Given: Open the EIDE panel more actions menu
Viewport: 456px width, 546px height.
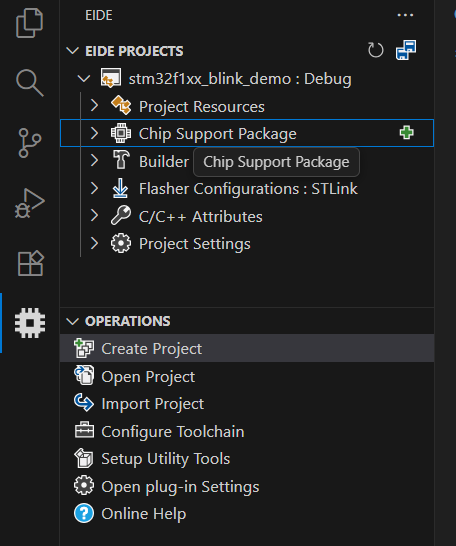Looking at the screenshot, I should [x=405, y=15].
